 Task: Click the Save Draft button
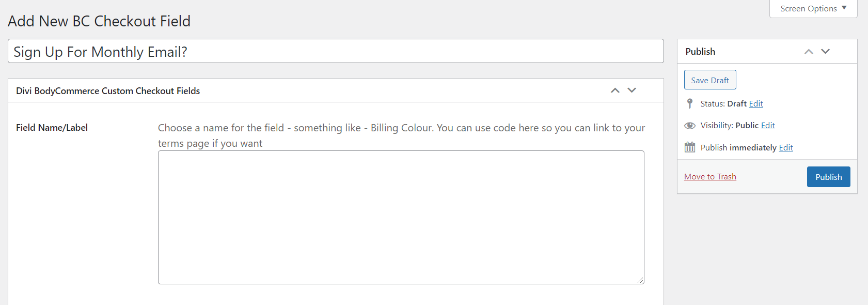click(x=710, y=80)
